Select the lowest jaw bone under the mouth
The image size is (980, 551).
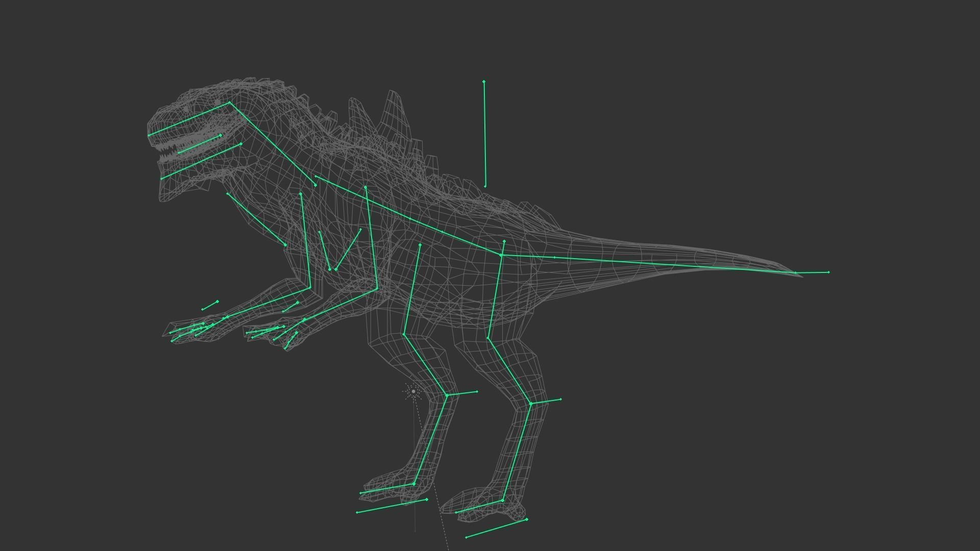click(201, 161)
